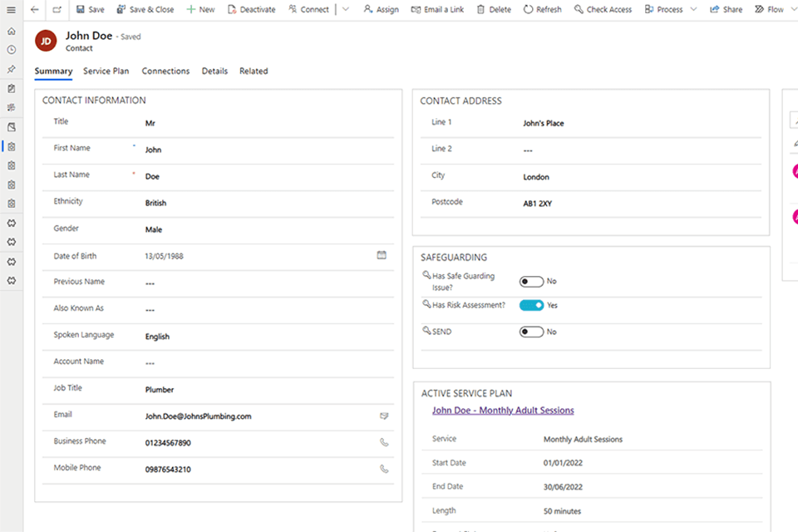Screen dimensions: 798x532
Task: Open Pinned items in the sidebar
Action: [11, 69]
